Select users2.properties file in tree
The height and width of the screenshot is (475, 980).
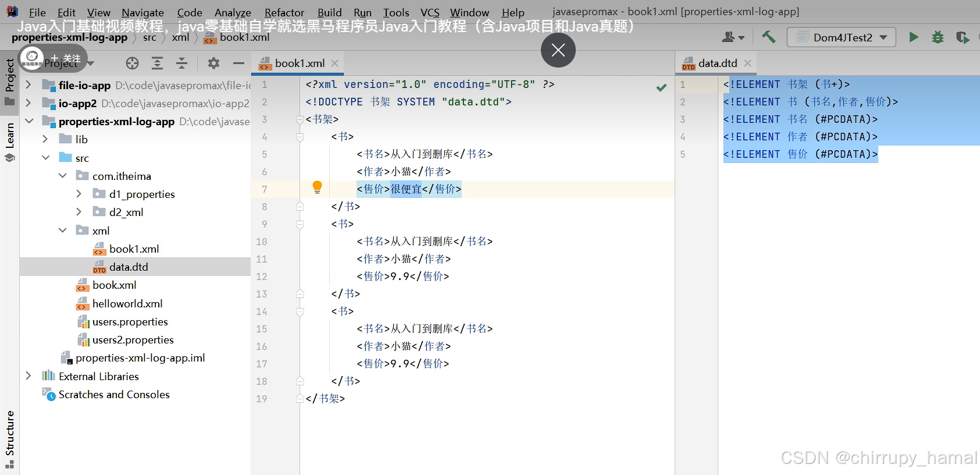tap(133, 339)
